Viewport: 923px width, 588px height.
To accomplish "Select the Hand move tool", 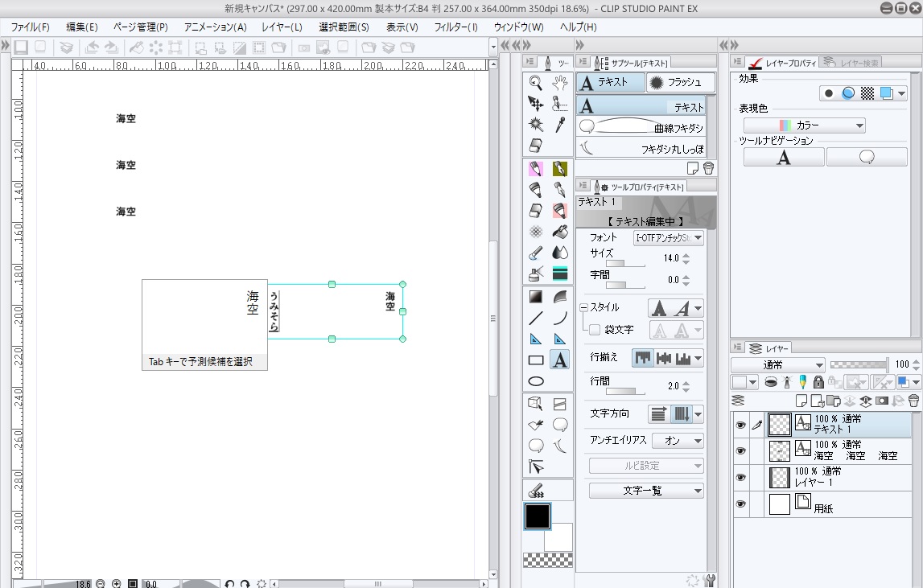I will (561, 81).
